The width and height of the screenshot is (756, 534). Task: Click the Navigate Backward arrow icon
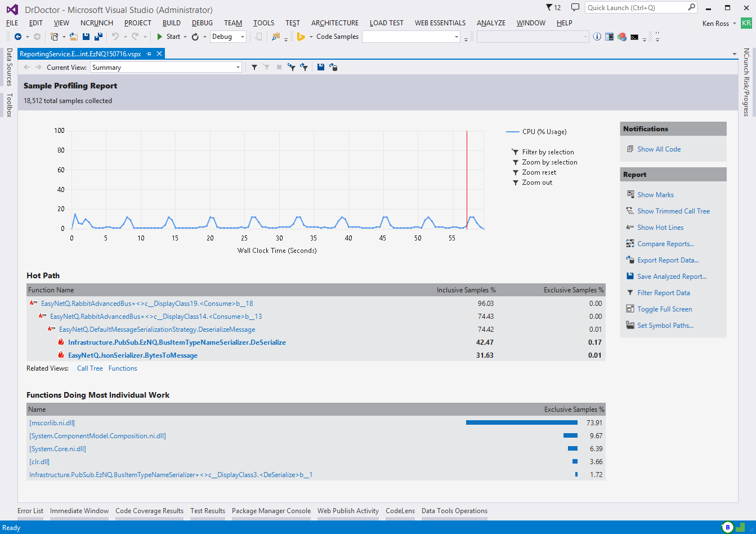tap(18, 37)
